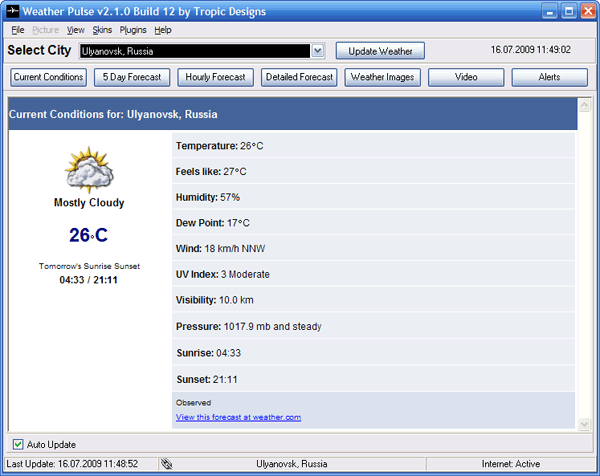Click the Update Weather button
This screenshot has height=476, width=600.
[x=380, y=51]
